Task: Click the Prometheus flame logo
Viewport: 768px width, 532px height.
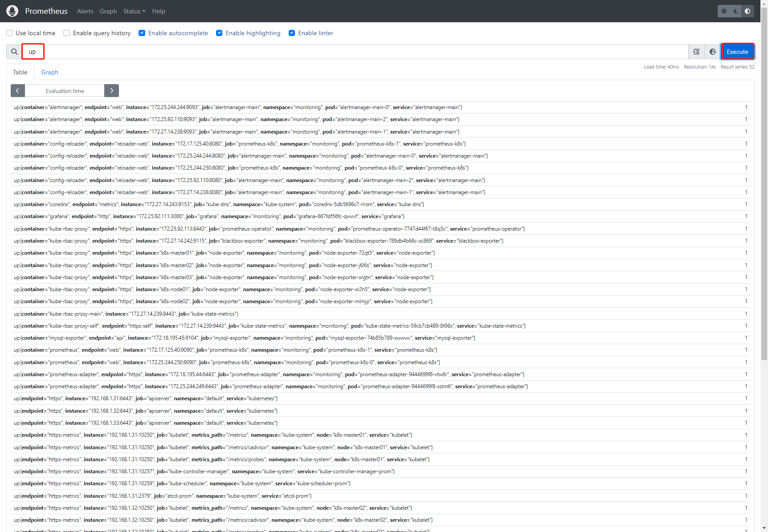Action: pyautogui.click(x=12, y=11)
